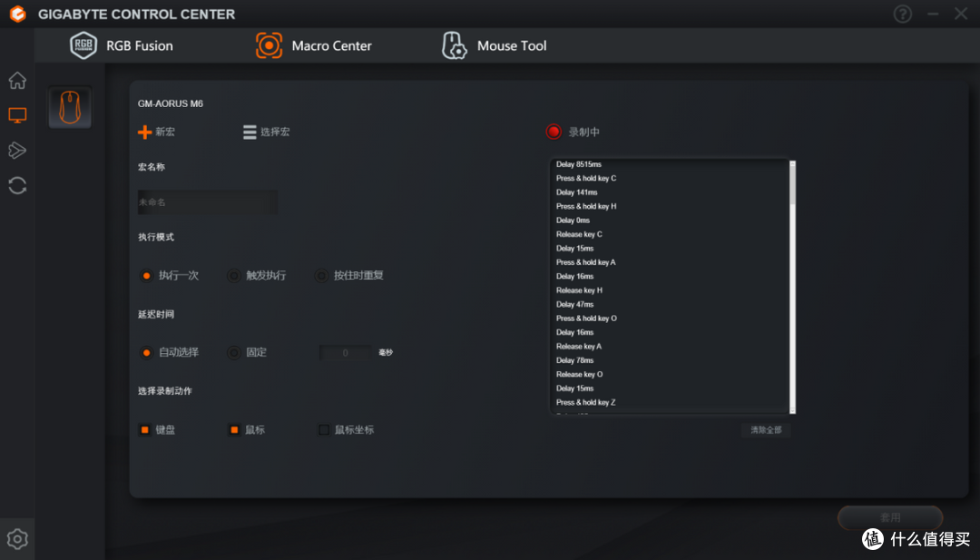The width and height of the screenshot is (980, 560).
Task: Select the 触发执行 radio button
Action: (234, 276)
